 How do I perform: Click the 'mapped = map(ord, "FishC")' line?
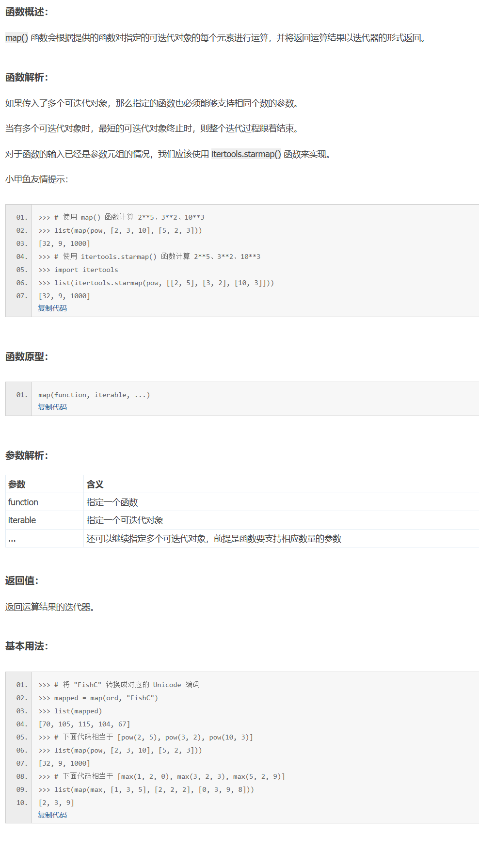coord(98,698)
